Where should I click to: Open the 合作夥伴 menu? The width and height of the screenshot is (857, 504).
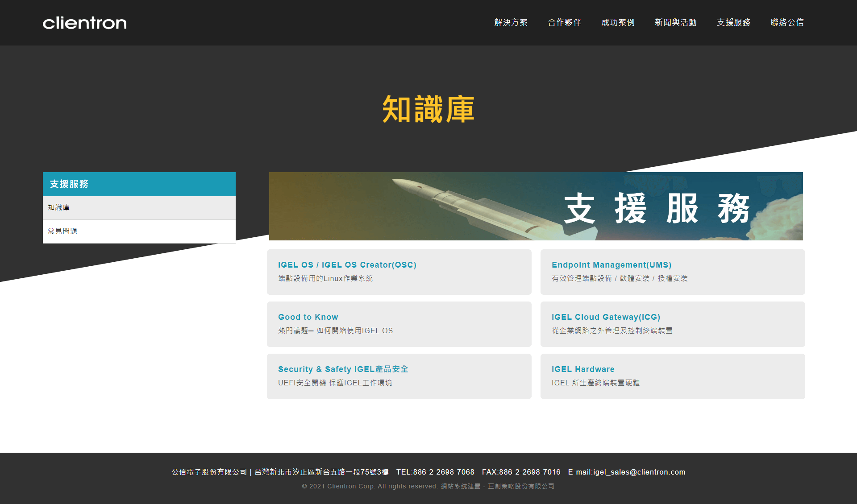point(564,22)
